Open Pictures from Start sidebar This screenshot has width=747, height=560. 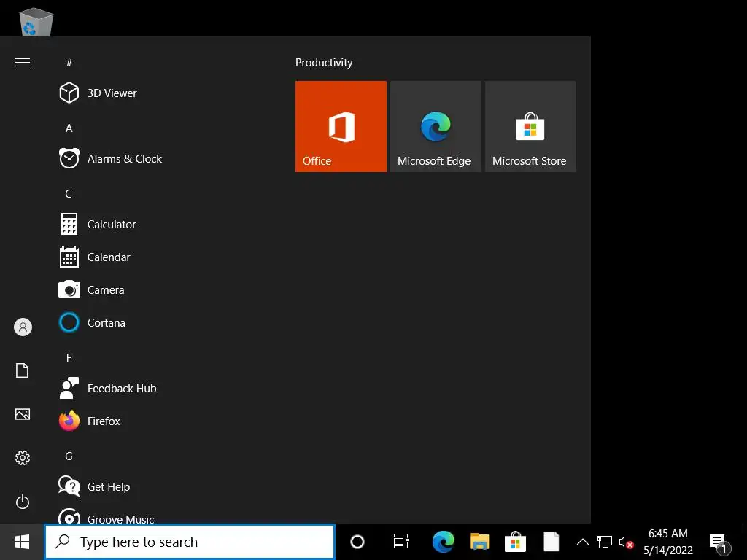click(x=23, y=414)
